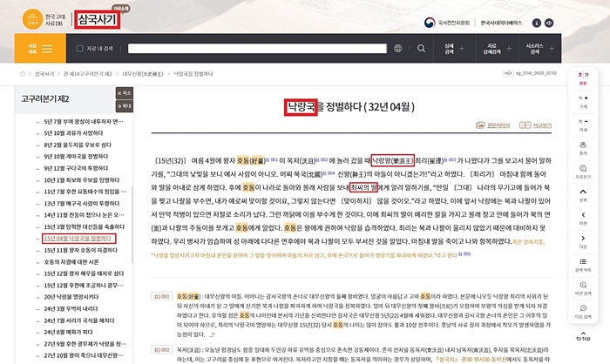Image resolution: width=610 pixels, height=364 pixels.
Task: Select 13년 7월 매구곡 사람이 투항하다 entry
Action: (x=82, y=204)
